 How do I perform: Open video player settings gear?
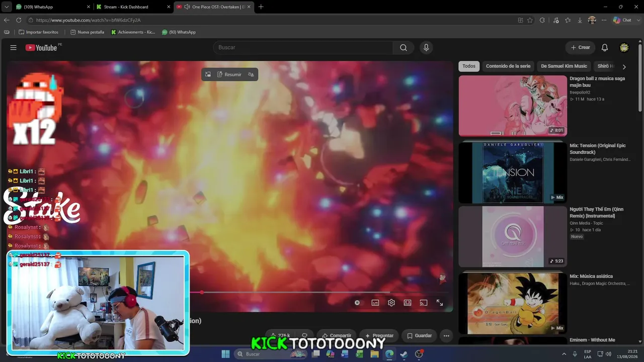pyautogui.click(x=391, y=303)
